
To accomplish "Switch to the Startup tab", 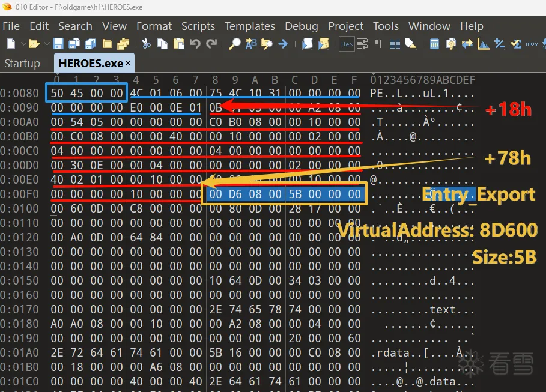I will [22, 63].
